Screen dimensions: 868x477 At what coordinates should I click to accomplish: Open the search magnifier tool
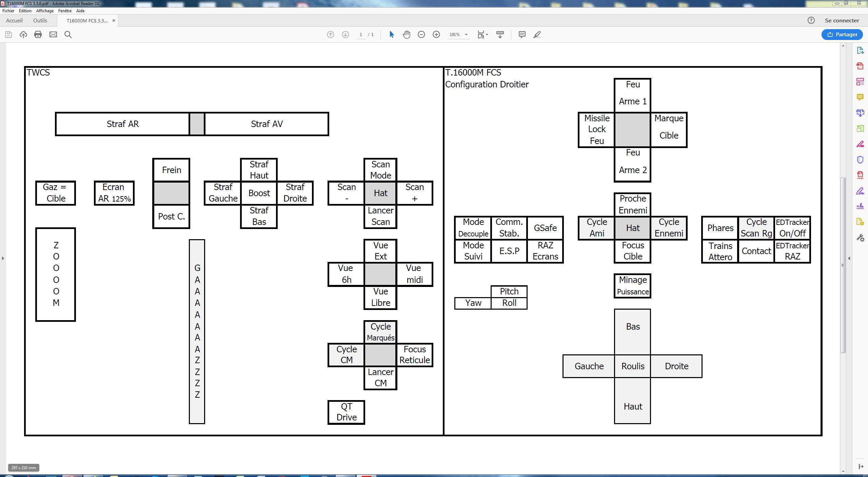pyautogui.click(x=68, y=34)
